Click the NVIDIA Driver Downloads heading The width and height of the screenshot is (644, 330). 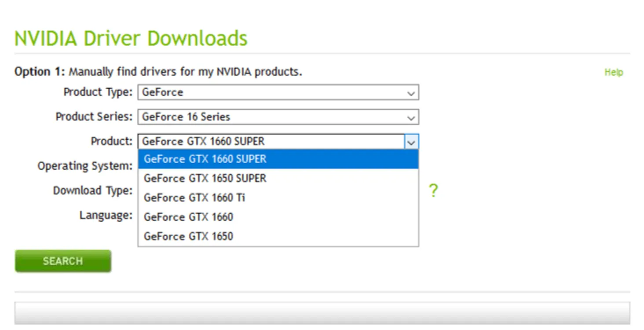(131, 38)
